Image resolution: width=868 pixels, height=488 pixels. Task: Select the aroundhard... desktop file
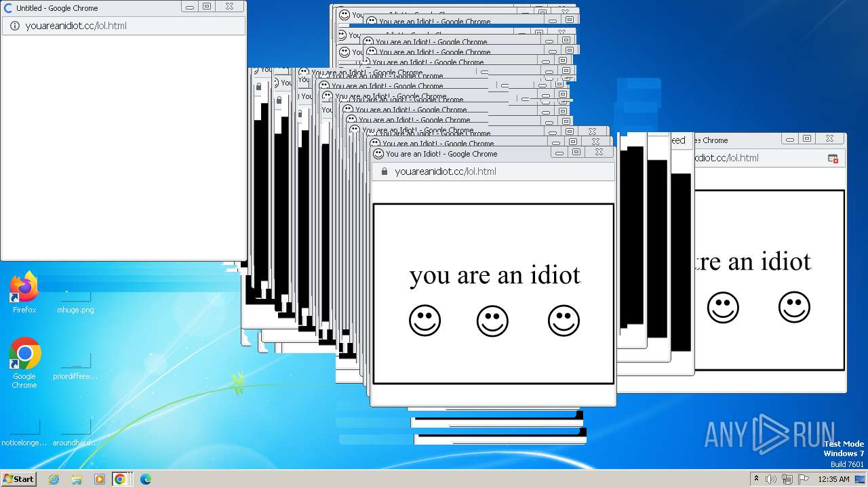75,432
